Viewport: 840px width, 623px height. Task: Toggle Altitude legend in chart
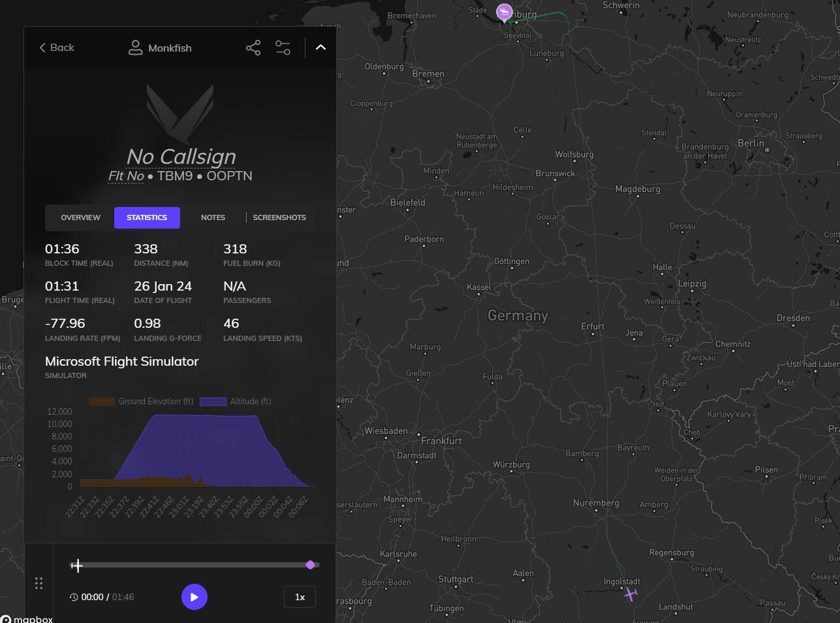(x=236, y=402)
